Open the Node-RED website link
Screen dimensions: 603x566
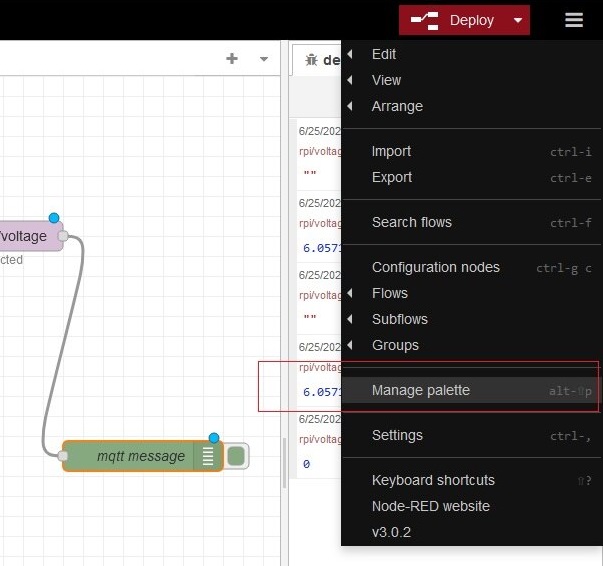coord(430,506)
